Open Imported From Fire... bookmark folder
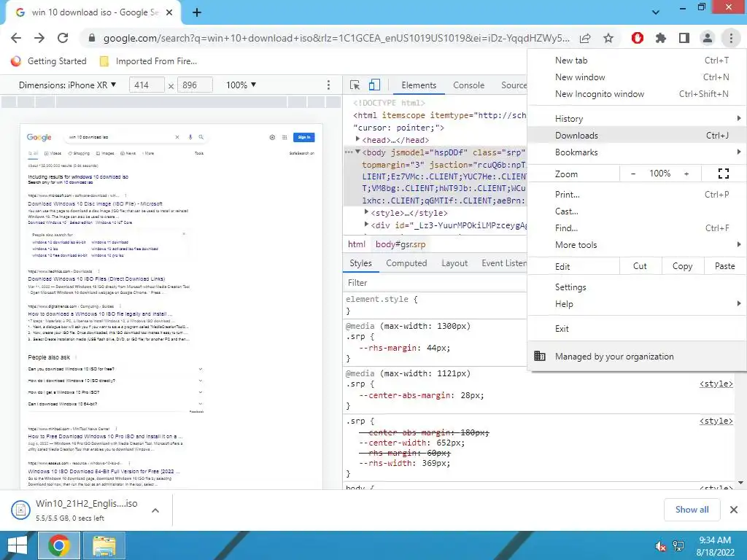 (x=148, y=61)
